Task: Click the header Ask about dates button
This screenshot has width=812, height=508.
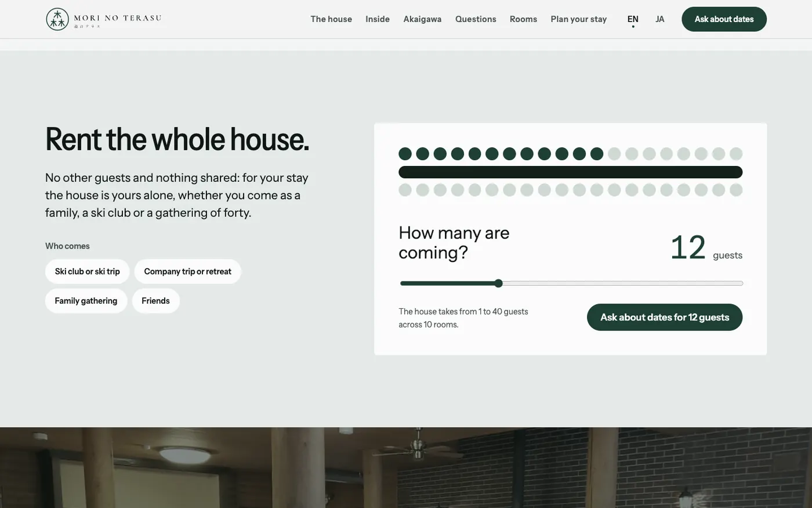Action: (724, 19)
